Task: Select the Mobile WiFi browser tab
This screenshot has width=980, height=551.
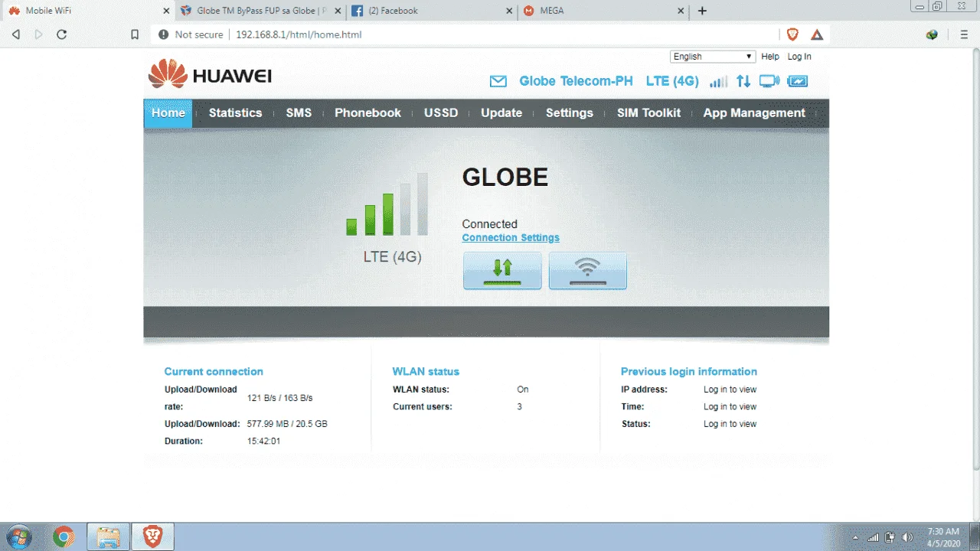Action: (x=89, y=11)
